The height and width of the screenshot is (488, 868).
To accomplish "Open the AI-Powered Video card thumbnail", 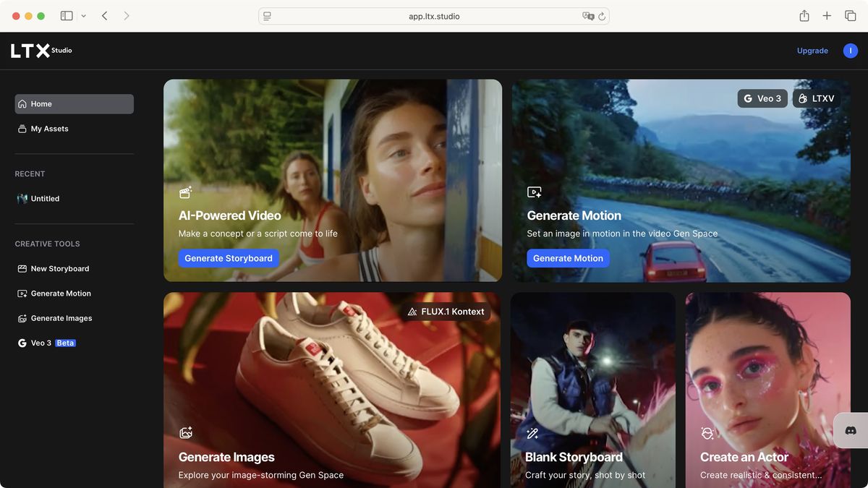I will 333,181.
